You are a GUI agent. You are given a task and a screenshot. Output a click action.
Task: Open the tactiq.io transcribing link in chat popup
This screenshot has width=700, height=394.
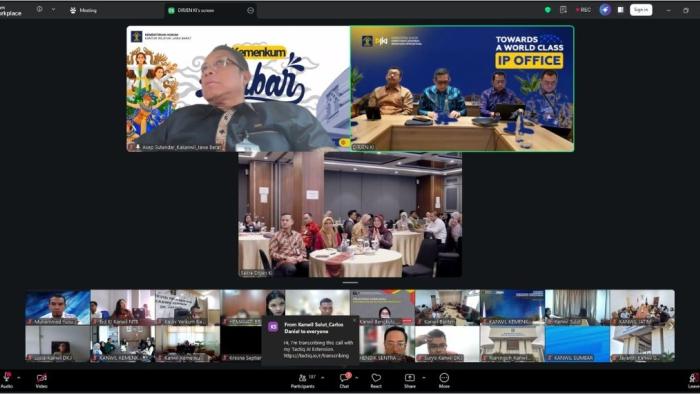point(317,356)
